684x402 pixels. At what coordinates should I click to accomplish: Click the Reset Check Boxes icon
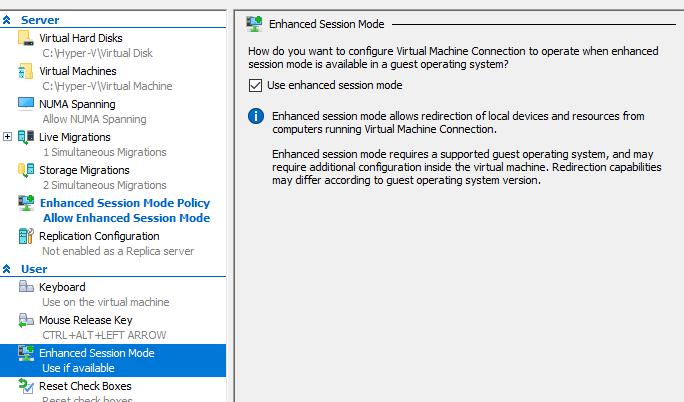click(26, 386)
